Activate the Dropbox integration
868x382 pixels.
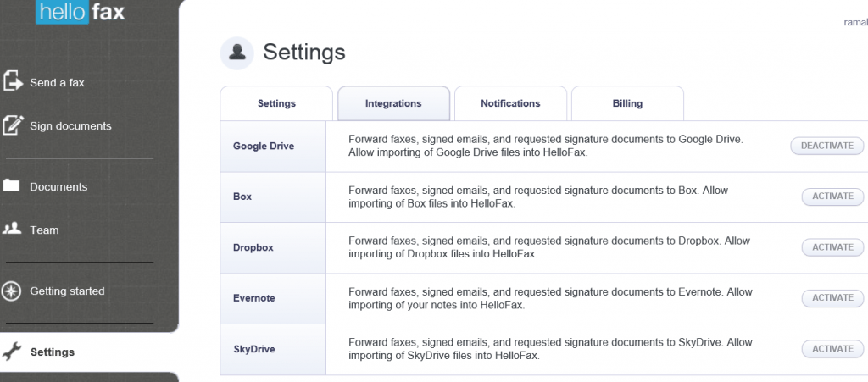832,247
